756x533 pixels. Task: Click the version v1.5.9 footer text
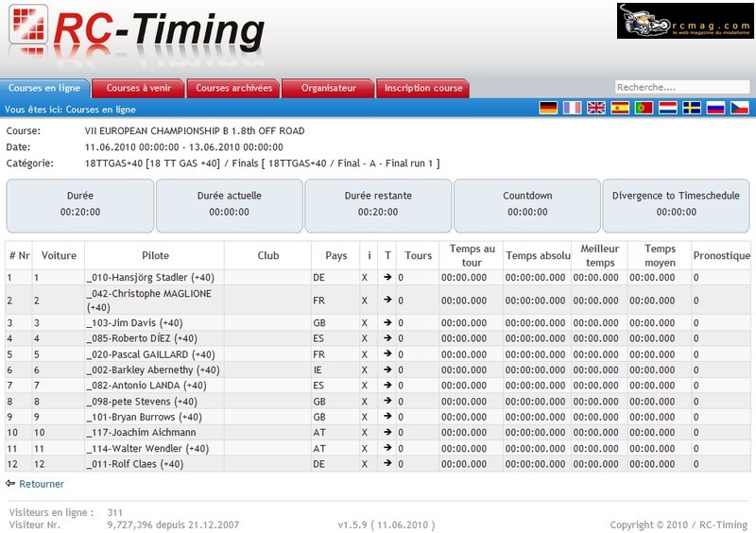tap(387, 524)
